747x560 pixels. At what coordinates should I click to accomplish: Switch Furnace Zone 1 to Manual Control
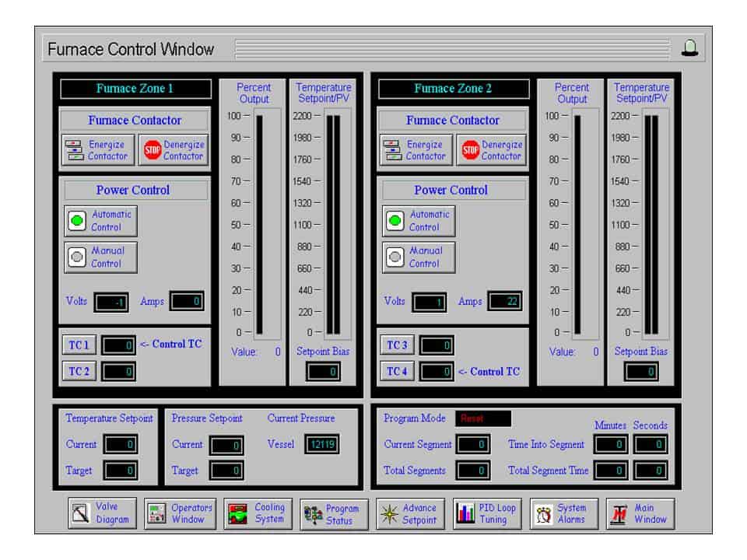tap(100, 257)
